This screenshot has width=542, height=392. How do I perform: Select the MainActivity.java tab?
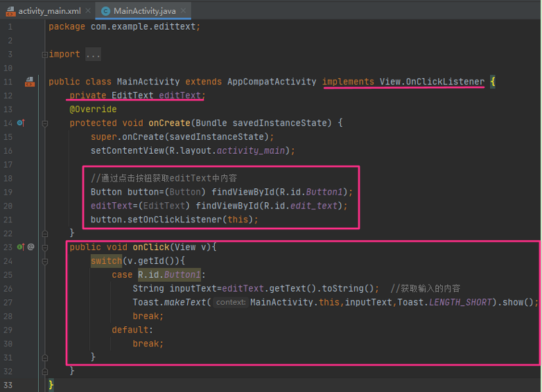tap(144, 11)
